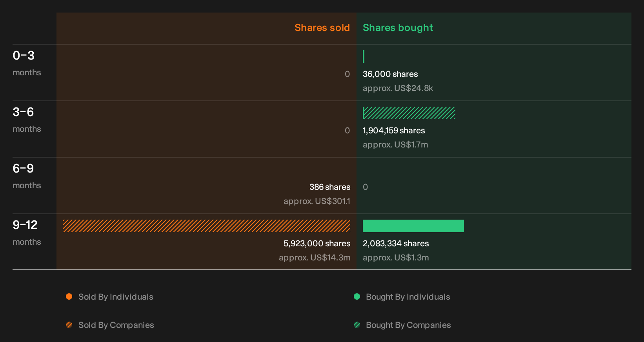
Task: Click the '2,083,334 shares' value
Action: click(396, 244)
